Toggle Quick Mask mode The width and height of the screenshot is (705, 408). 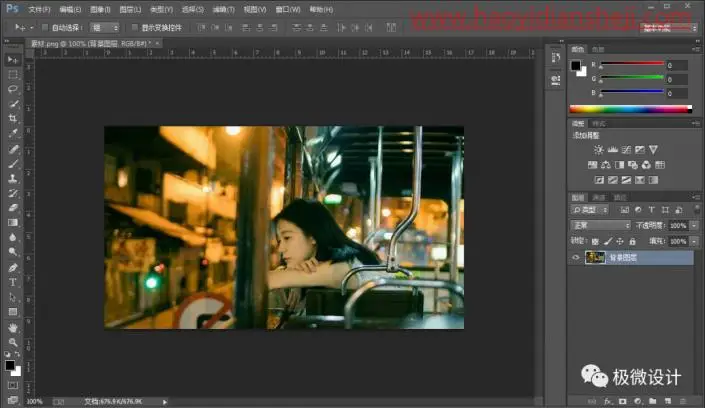[x=13, y=386]
